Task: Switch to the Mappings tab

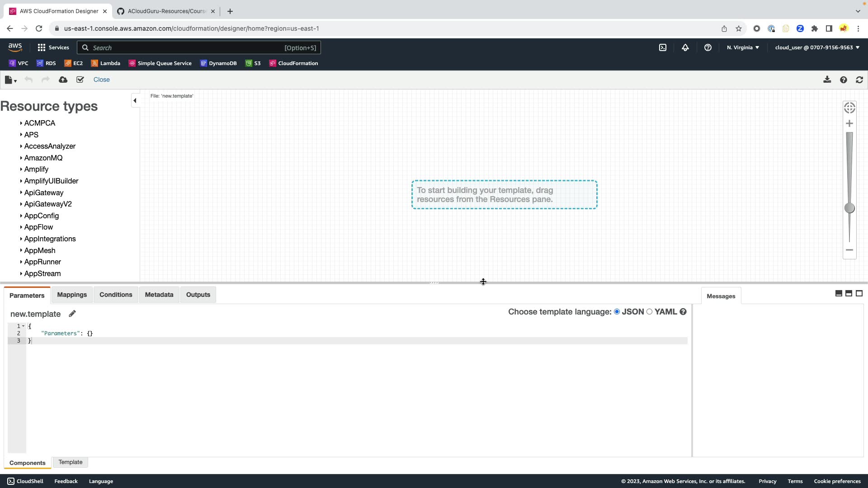Action: (x=72, y=295)
